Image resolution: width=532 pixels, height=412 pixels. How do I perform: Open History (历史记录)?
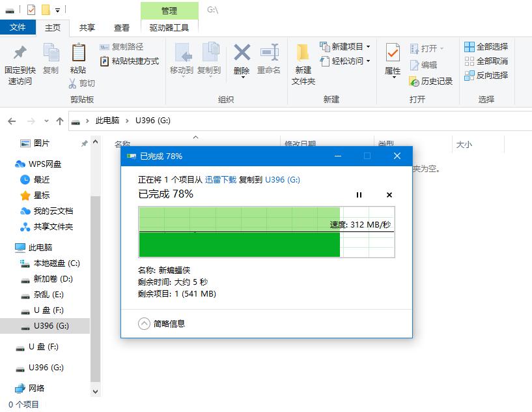point(431,81)
